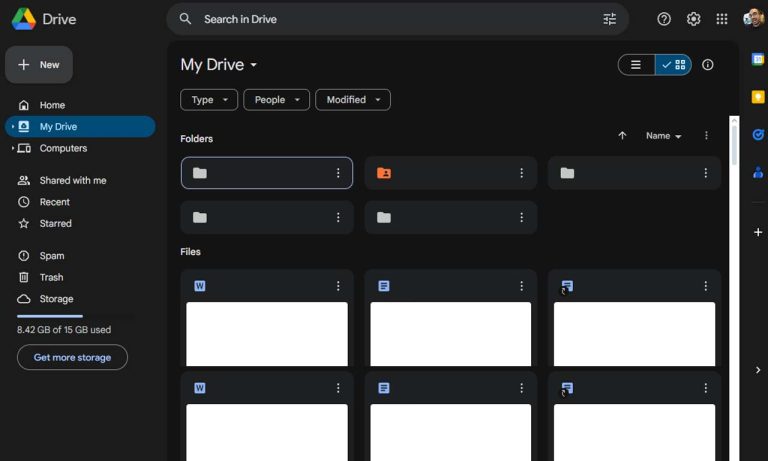This screenshot has height=461, width=768.
Task: Select the highlighted first folder card
Action: coord(267,173)
